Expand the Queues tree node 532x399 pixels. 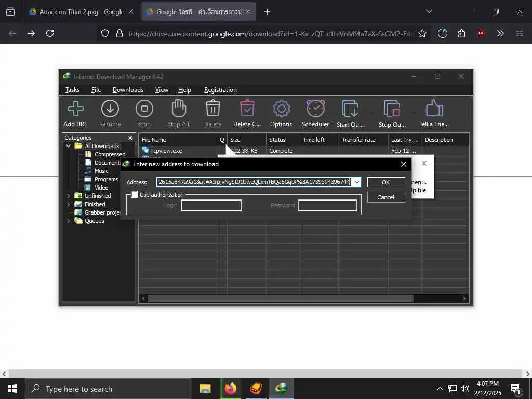coord(68,221)
